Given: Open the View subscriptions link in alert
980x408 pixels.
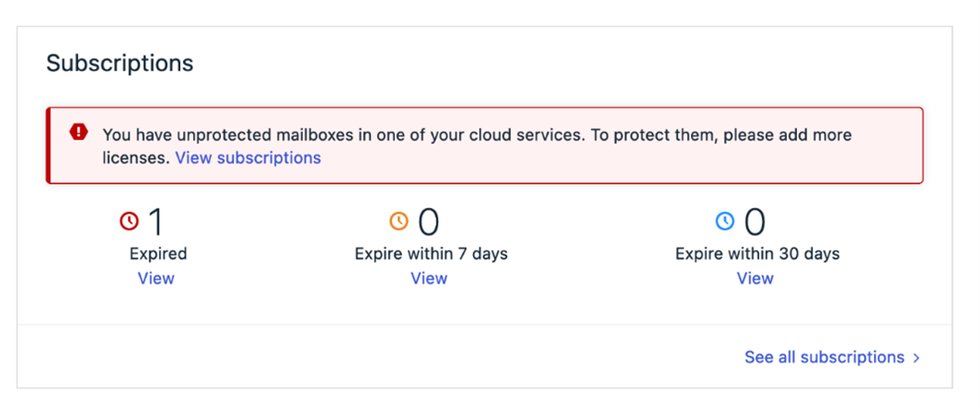Looking at the screenshot, I should click(248, 158).
